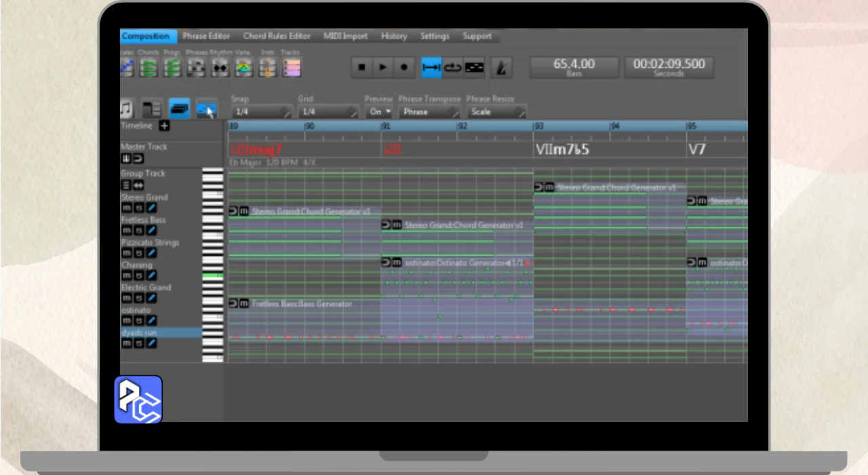The image size is (868, 475).
Task: Add a timeline with the plus icon
Action: (164, 126)
